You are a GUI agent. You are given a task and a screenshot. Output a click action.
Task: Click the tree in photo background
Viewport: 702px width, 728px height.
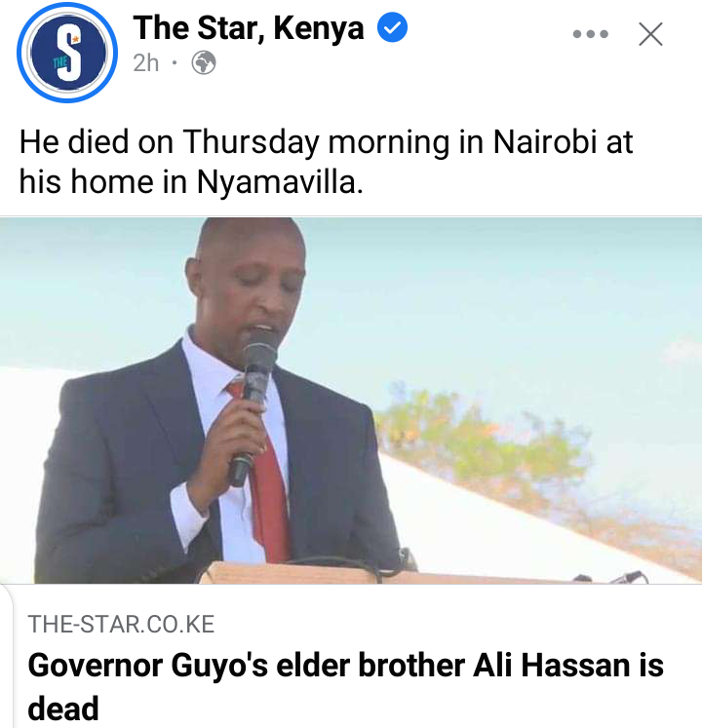coord(484,445)
